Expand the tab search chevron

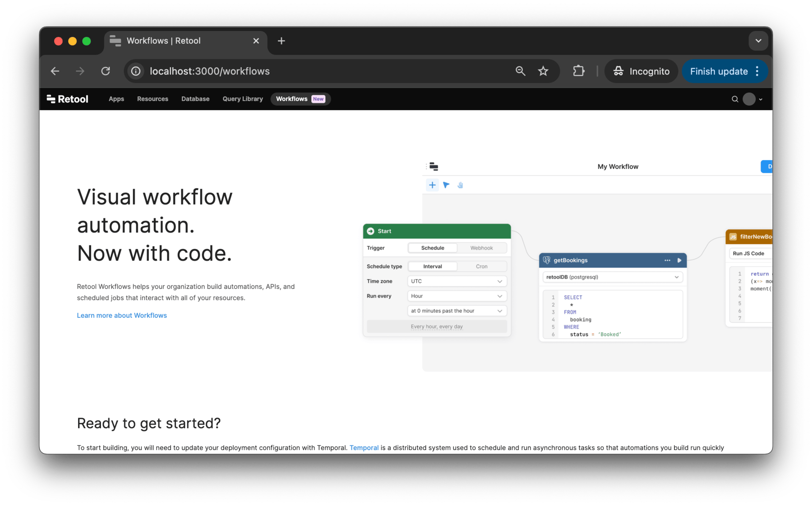click(x=758, y=41)
